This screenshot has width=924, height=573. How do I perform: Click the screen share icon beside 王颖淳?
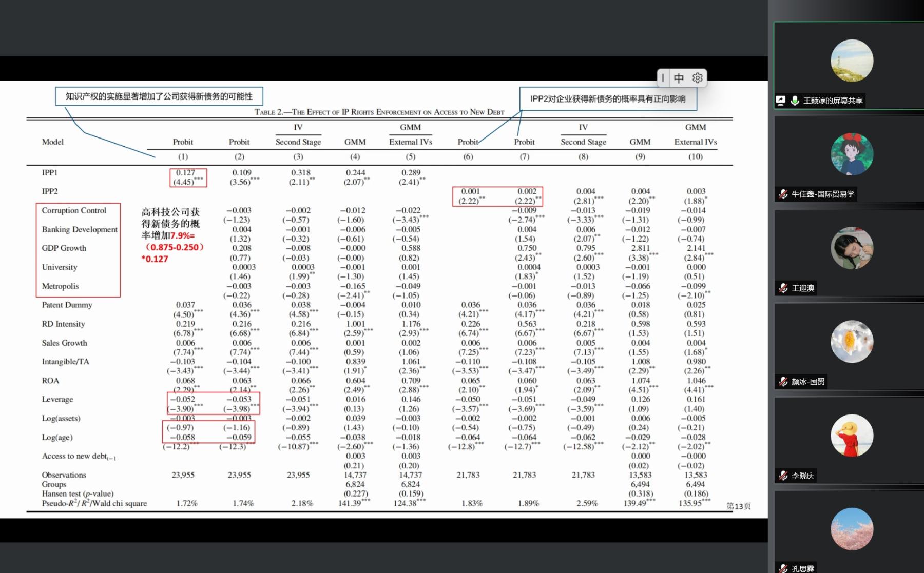click(x=781, y=101)
